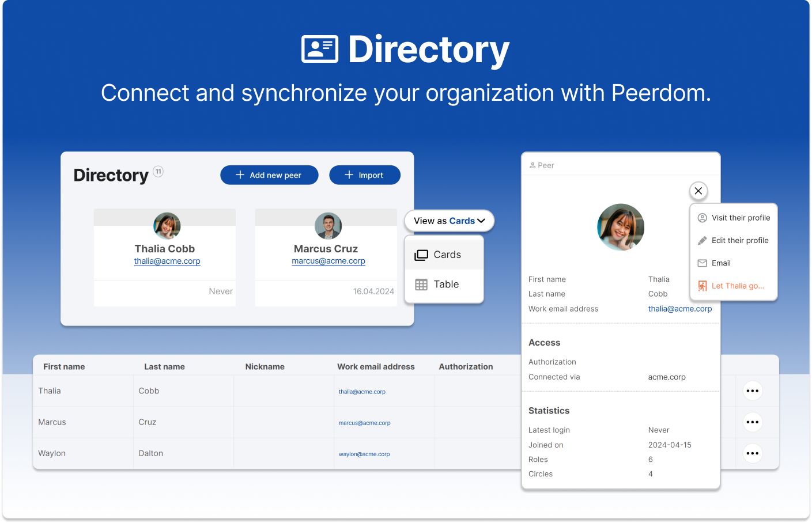Click Marcus Cruz's avatar on his card
Viewport: 812px width, 523px height.
pos(328,226)
